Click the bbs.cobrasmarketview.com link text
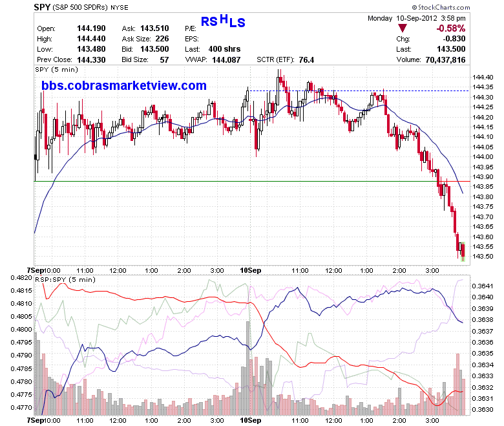504x426 pixels. tap(124, 85)
